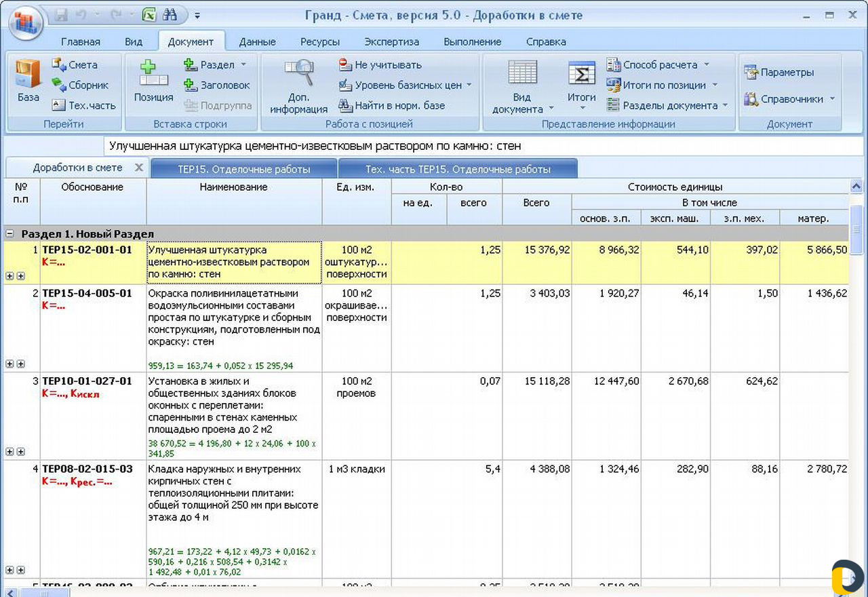Open the Итоги sigma button
This screenshot has width=868, height=597.
click(x=581, y=86)
